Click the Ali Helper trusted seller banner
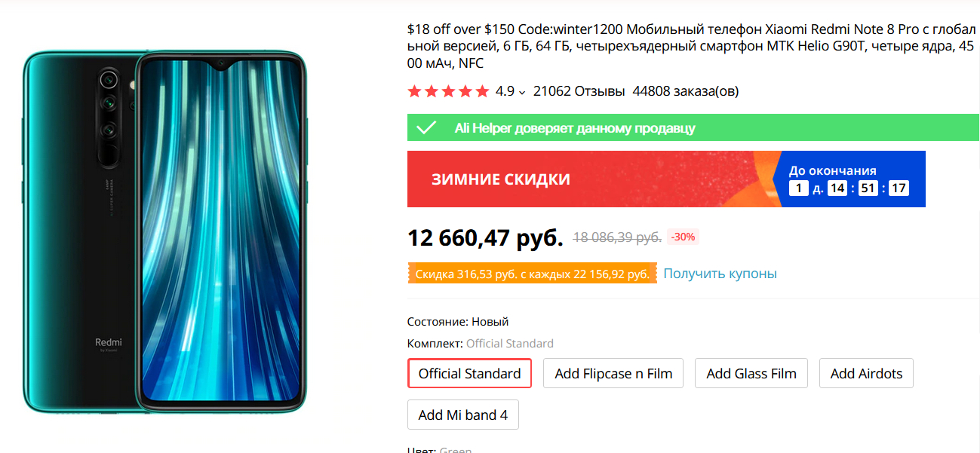This screenshot has height=453, width=980. [x=575, y=128]
